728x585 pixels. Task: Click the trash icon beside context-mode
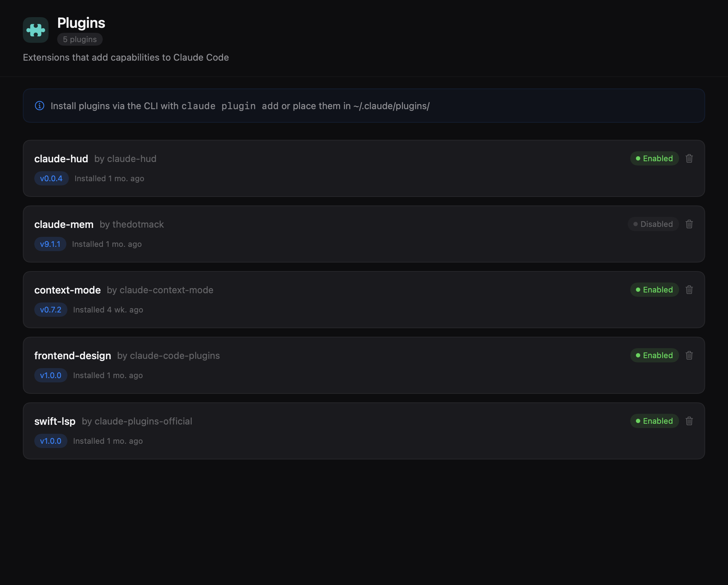pos(689,290)
